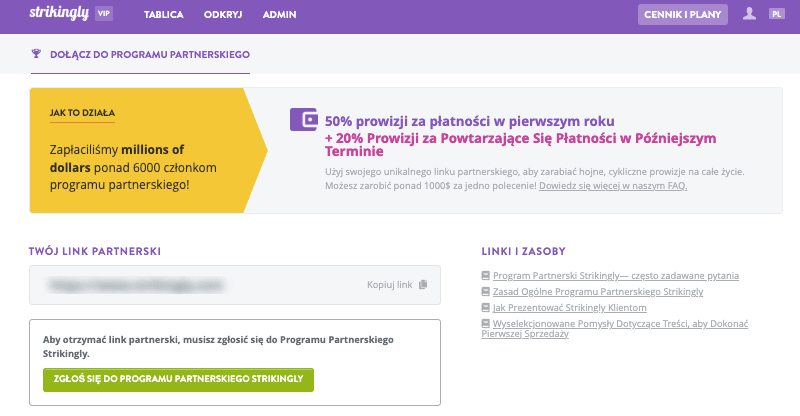800x416 pixels.
Task: Click the copy icon beside Kopiuj link
Action: [423, 285]
